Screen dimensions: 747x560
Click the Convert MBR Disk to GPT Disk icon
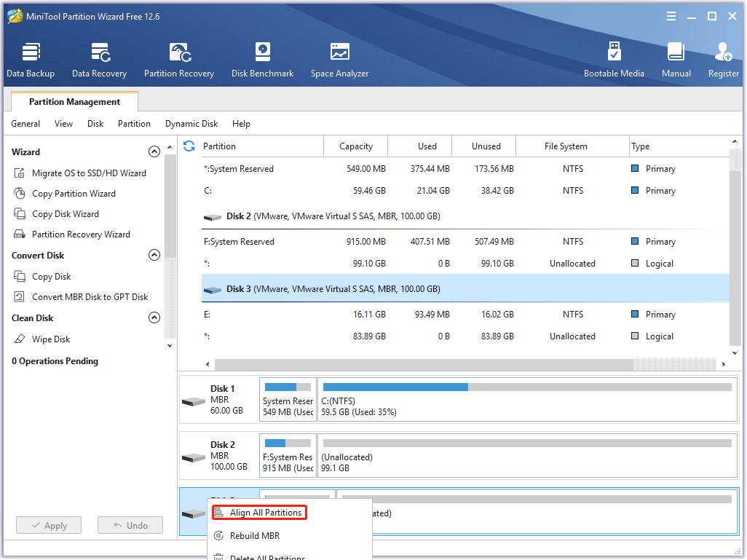tap(20, 296)
